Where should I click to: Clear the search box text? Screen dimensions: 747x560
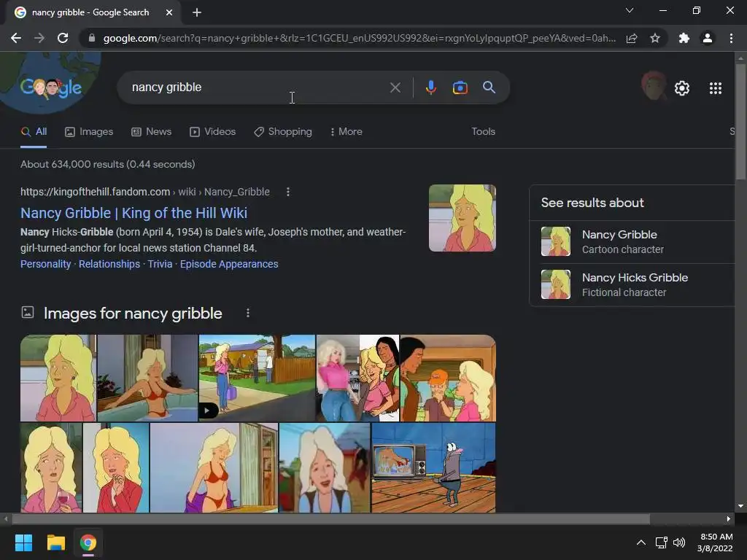click(395, 87)
